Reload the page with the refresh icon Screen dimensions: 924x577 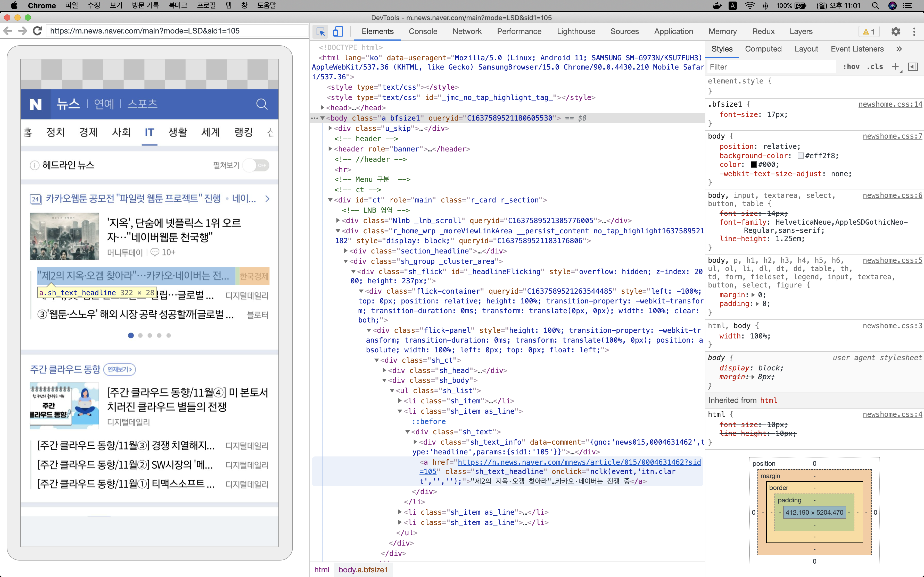coord(37,31)
